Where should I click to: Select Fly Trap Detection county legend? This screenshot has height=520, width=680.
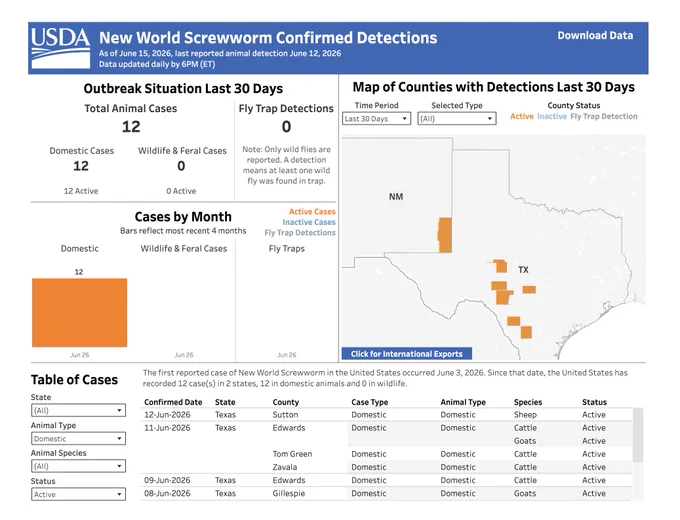click(604, 116)
